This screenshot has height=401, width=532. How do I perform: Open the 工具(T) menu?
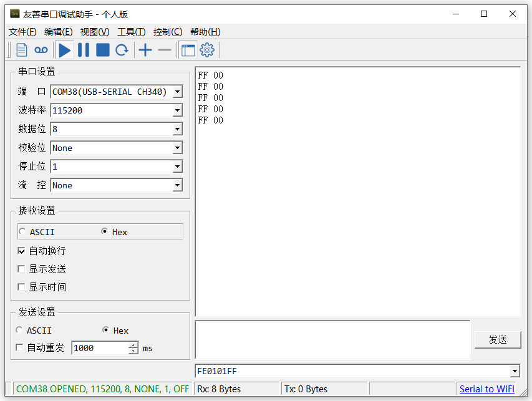(x=132, y=32)
